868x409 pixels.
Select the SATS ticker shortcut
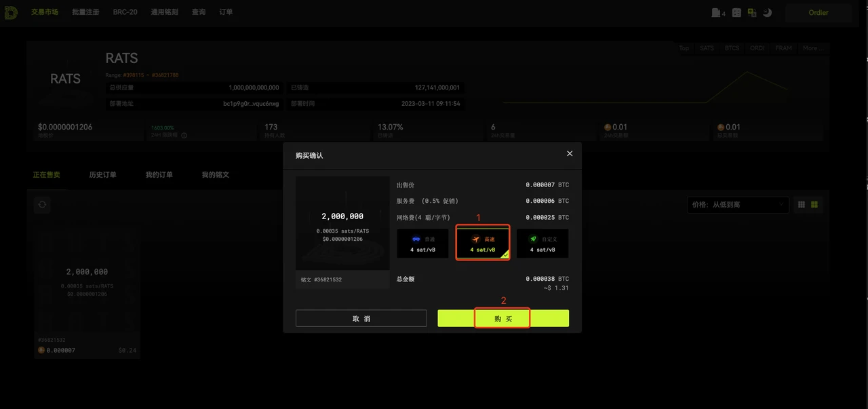[707, 48]
